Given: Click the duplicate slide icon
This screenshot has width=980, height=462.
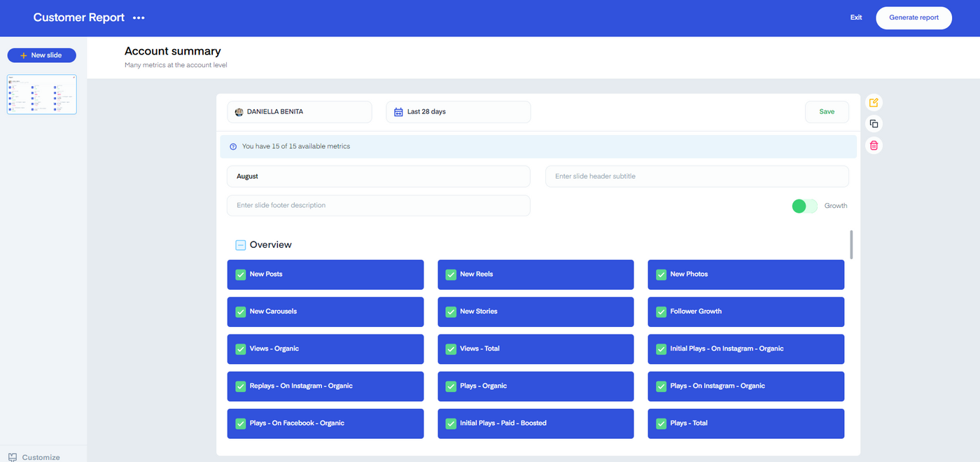Looking at the screenshot, I should click(874, 124).
